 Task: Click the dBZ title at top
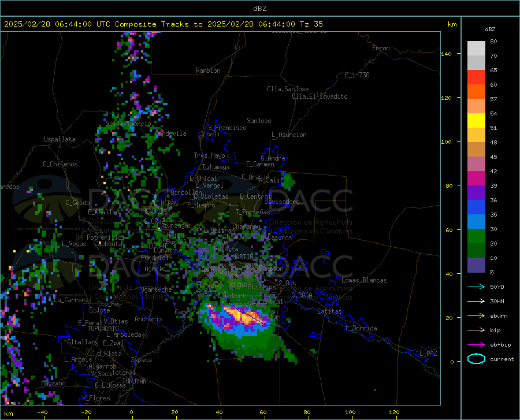click(259, 8)
